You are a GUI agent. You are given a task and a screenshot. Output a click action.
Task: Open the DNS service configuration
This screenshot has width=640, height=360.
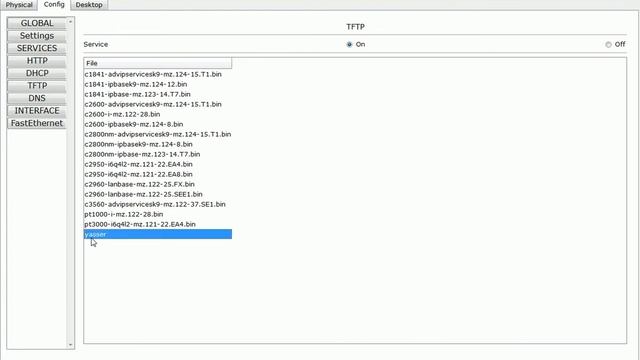(x=37, y=98)
